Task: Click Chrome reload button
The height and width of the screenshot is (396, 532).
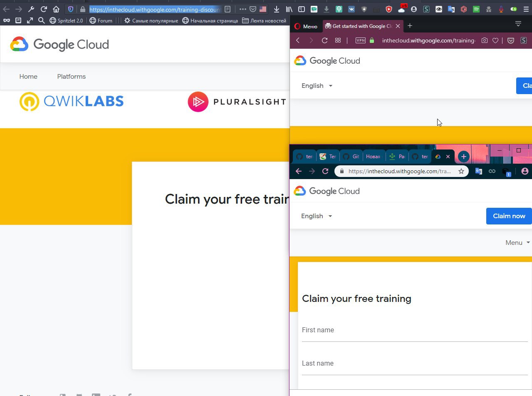Action: pyautogui.click(x=325, y=171)
